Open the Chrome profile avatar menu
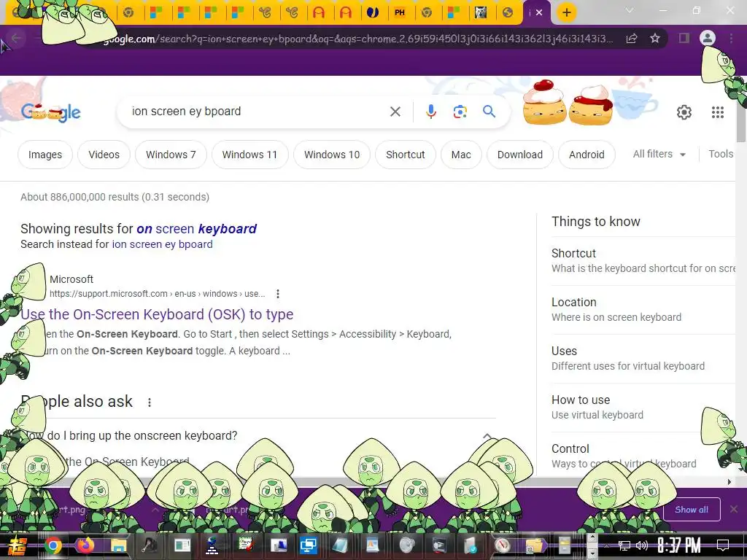The height and width of the screenshot is (560, 747). [x=708, y=38]
